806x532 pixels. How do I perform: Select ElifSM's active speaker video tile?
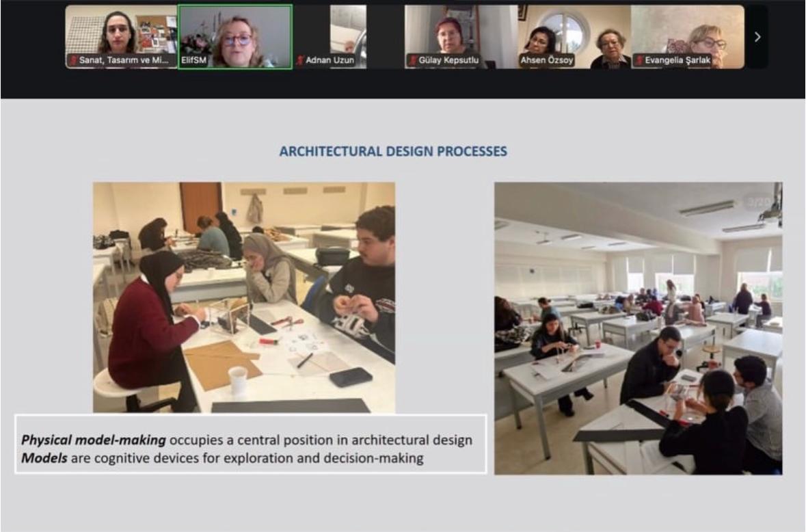point(235,37)
